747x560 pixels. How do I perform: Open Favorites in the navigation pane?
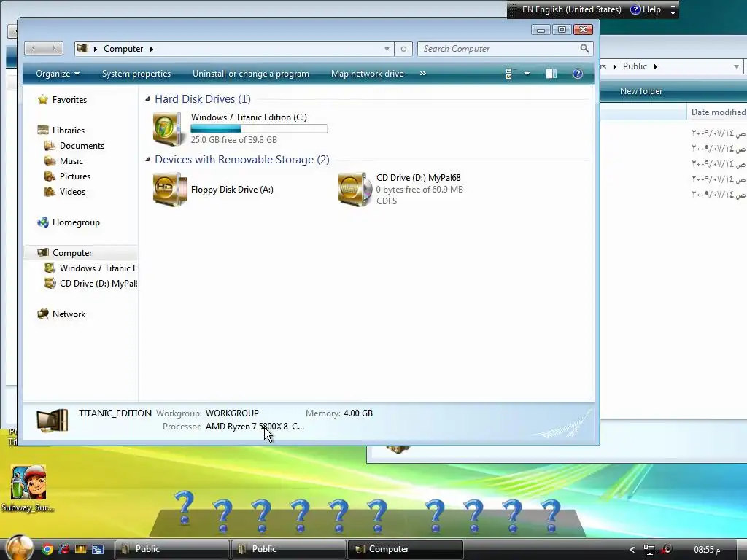point(69,99)
